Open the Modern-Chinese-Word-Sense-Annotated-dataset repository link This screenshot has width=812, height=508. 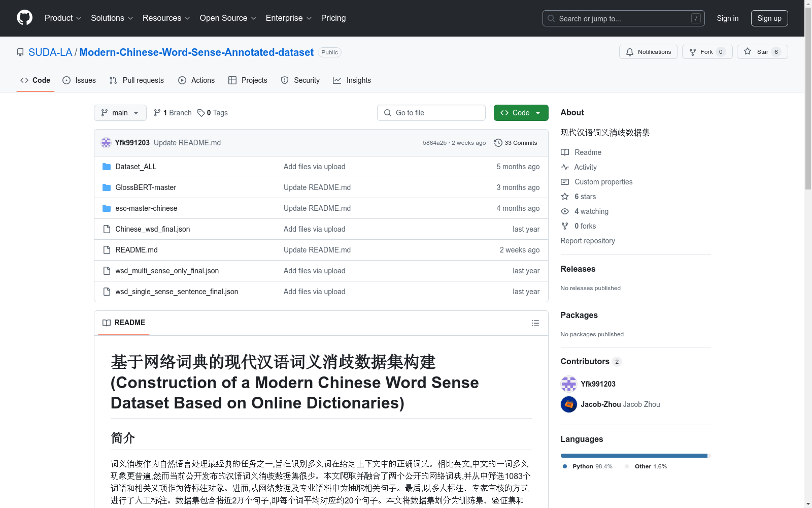click(196, 52)
